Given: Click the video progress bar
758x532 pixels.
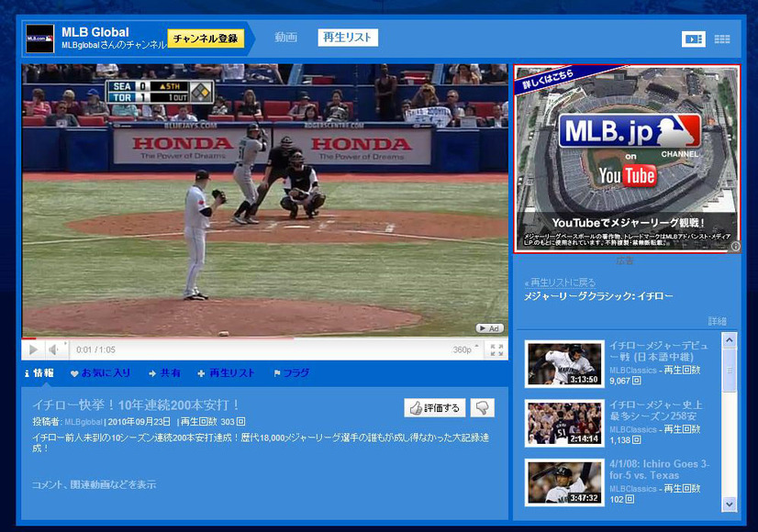Looking at the screenshot, I should click(265, 338).
